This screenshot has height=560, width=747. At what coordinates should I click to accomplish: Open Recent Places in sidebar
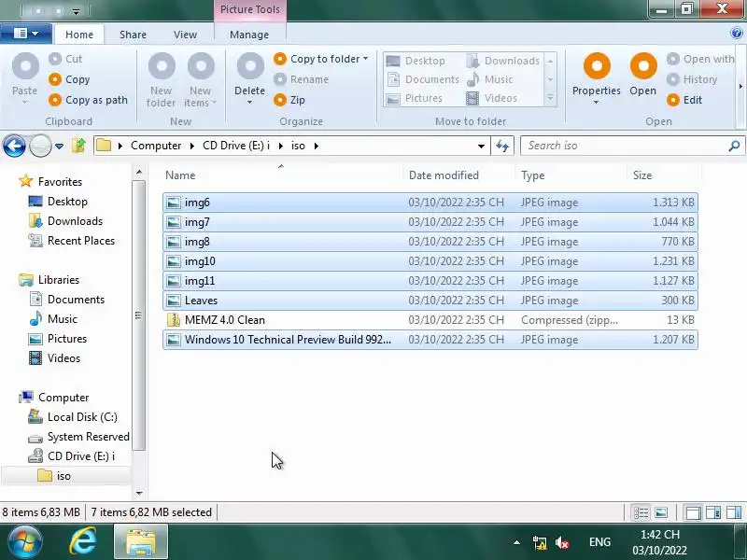[x=72, y=241]
